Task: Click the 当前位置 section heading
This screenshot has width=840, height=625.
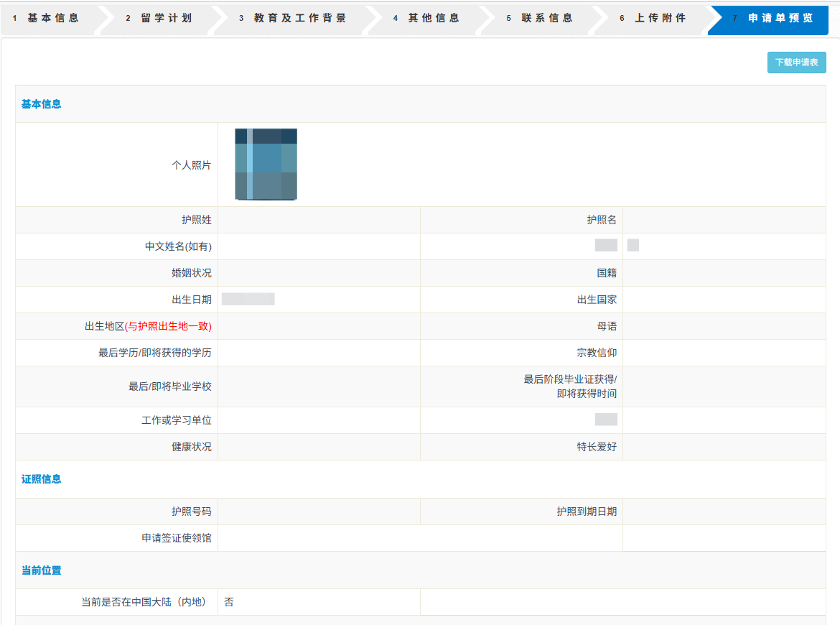Action: (x=42, y=570)
